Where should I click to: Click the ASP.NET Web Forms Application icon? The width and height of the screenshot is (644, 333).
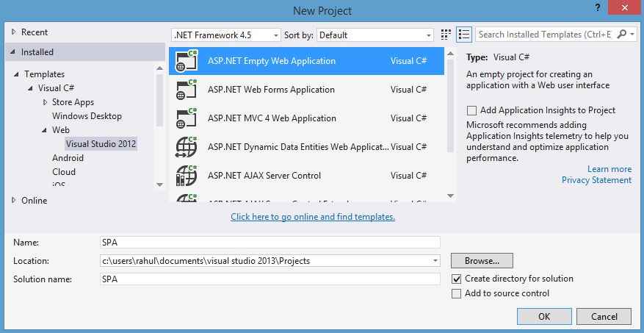coord(187,90)
